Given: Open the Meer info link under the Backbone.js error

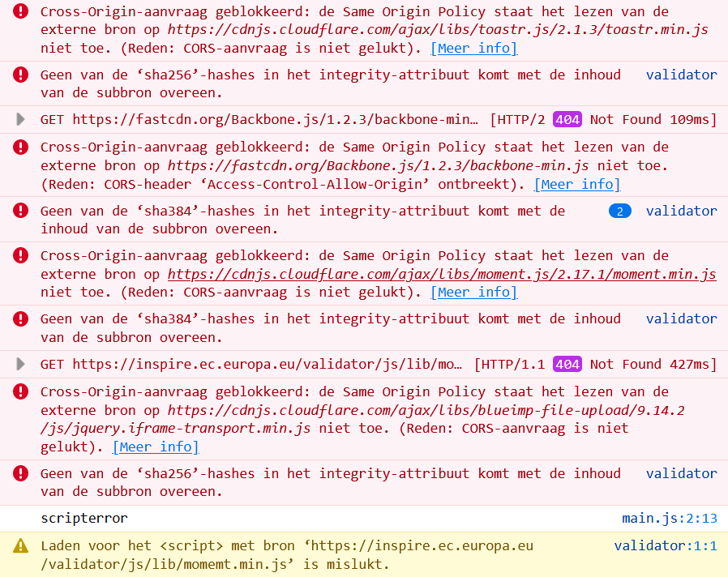Looking at the screenshot, I should point(576,184).
